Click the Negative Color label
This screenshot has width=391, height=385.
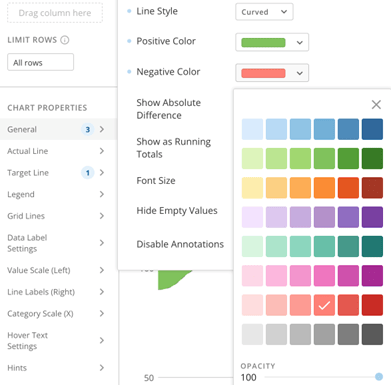pyautogui.click(x=168, y=72)
